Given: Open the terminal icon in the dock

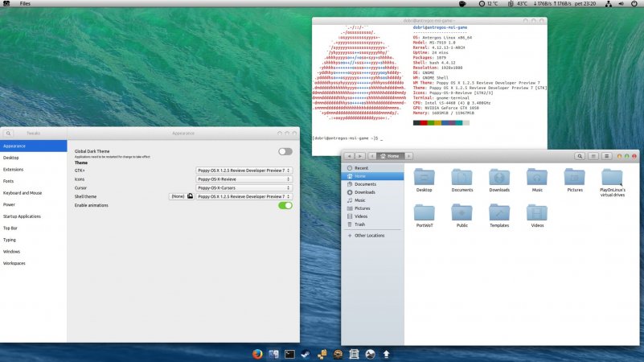Looking at the screenshot, I should click(x=289, y=354).
